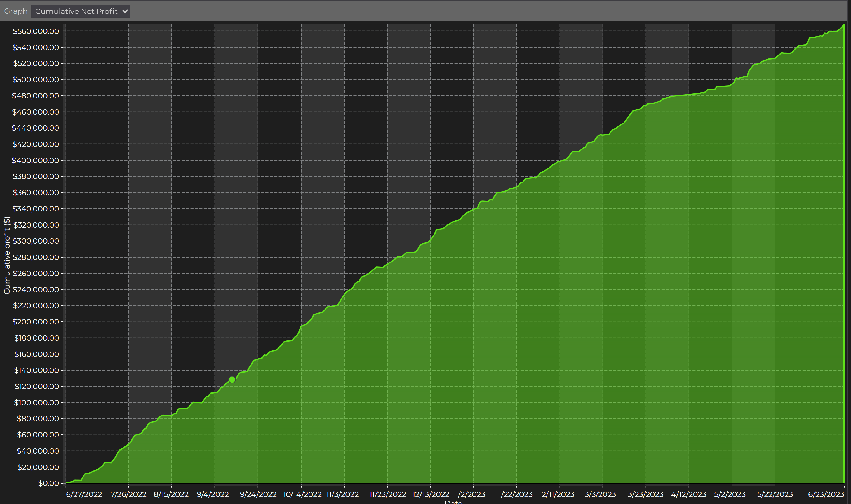Click the $200,000.00 y-axis label
The image size is (851, 504).
point(36,322)
